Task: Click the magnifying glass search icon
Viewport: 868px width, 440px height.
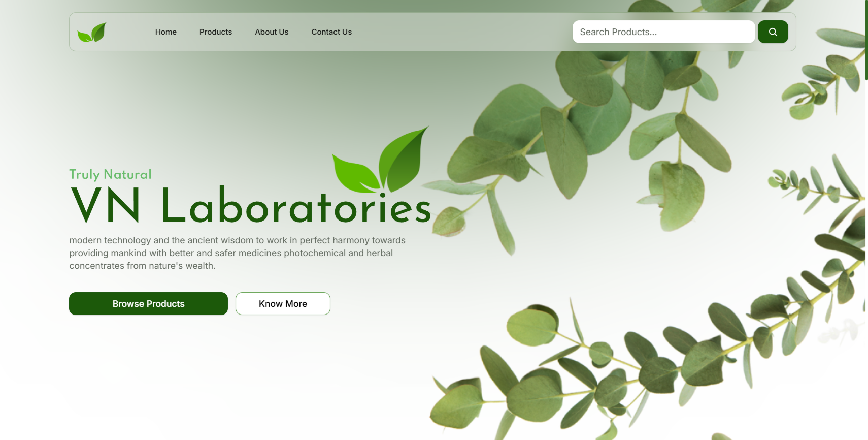Action: pyautogui.click(x=773, y=32)
